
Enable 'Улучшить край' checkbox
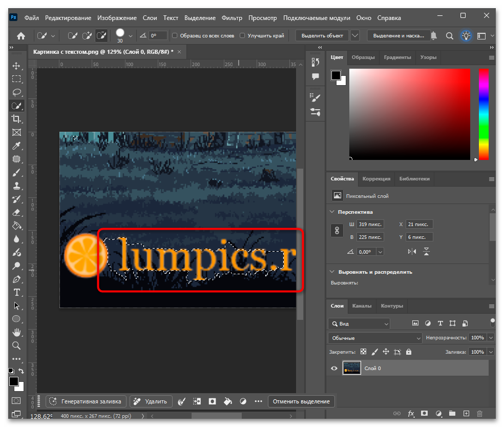pos(242,36)
